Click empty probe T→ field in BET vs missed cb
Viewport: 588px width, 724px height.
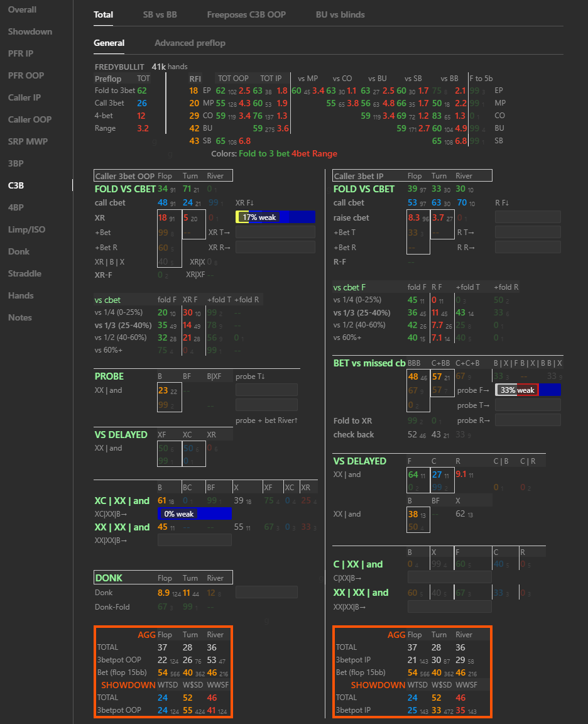528,405
